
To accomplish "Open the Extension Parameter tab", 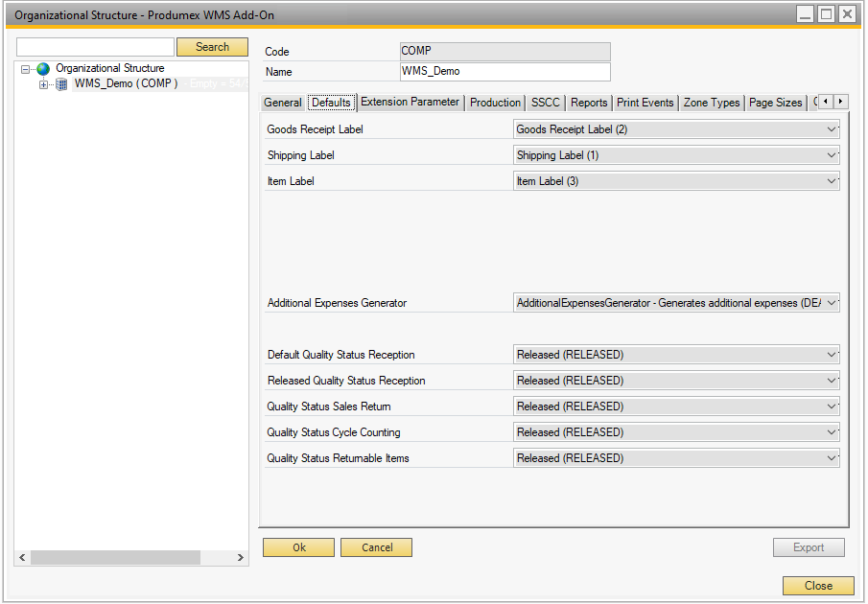I will [x=410, y=103].
